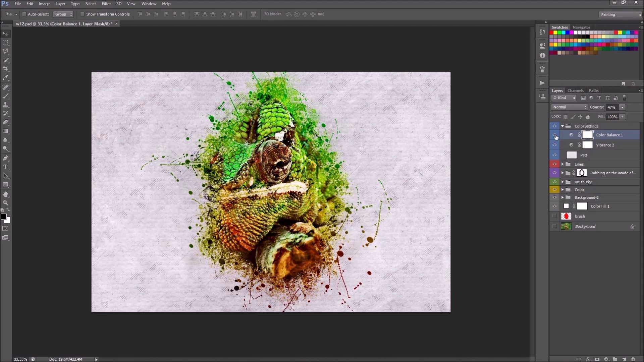Select the Hand tool

(5, 194)
